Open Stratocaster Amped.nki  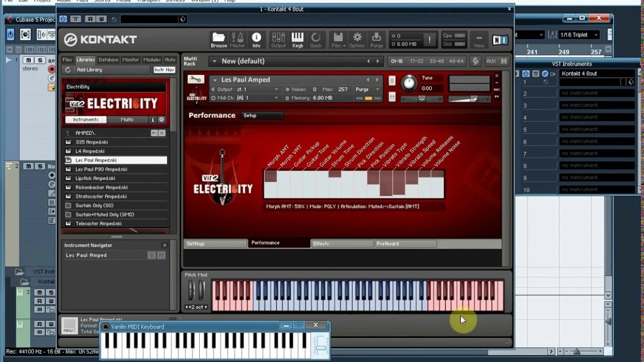pos(115,197)
